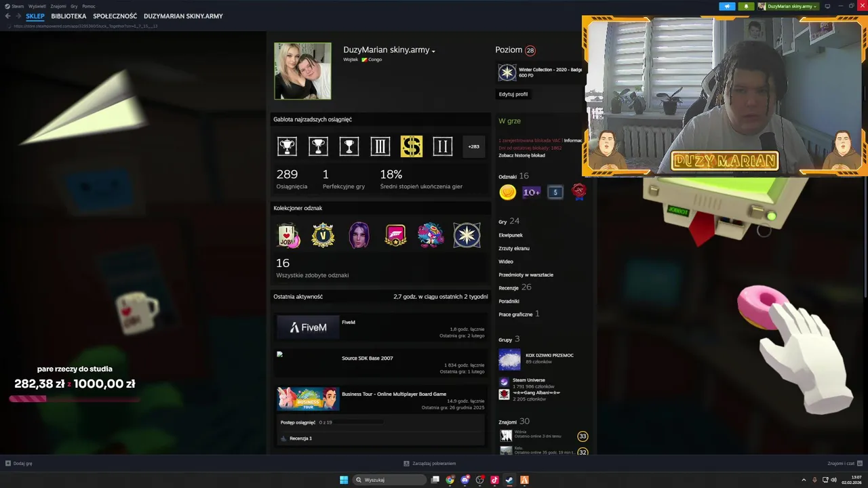Open TikTok from the taskbar
The image size is (868, 488).
tap(494, 480)
